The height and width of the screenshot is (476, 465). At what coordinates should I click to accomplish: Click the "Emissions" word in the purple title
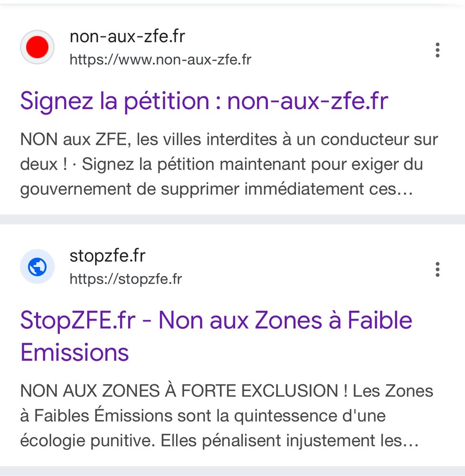pos(75,352)
